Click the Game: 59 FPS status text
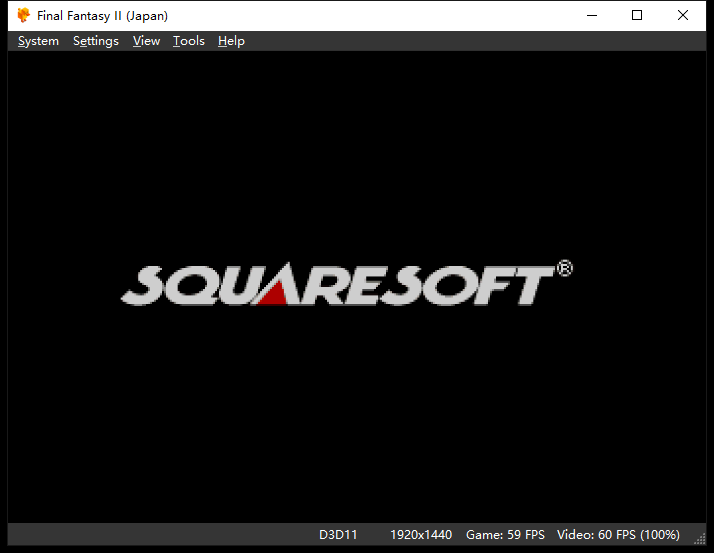This screenshot has height=553, width=714. point(505,534)
